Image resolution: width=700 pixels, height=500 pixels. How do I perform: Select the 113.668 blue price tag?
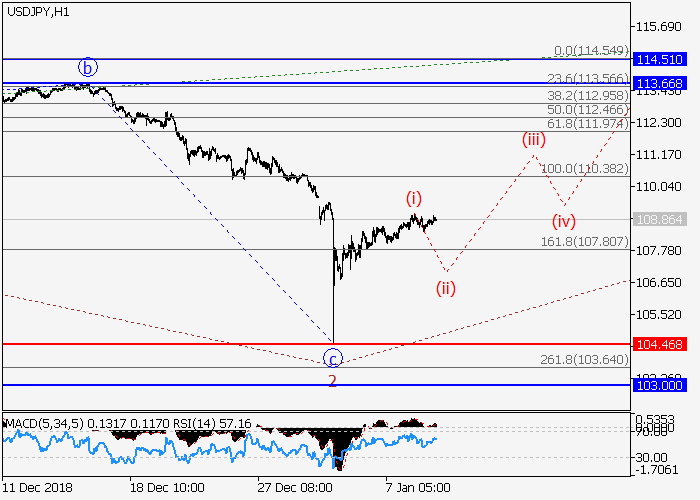coord(663,83)
